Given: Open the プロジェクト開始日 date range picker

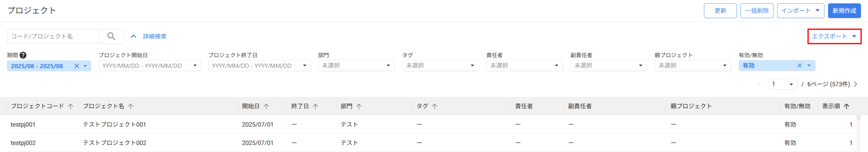Looking at the screenshot, I should point(150,66).
